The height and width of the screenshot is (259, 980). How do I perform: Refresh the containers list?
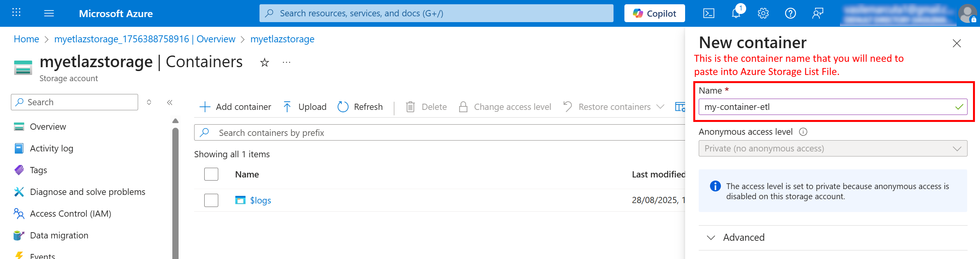[x=360, y=107]
